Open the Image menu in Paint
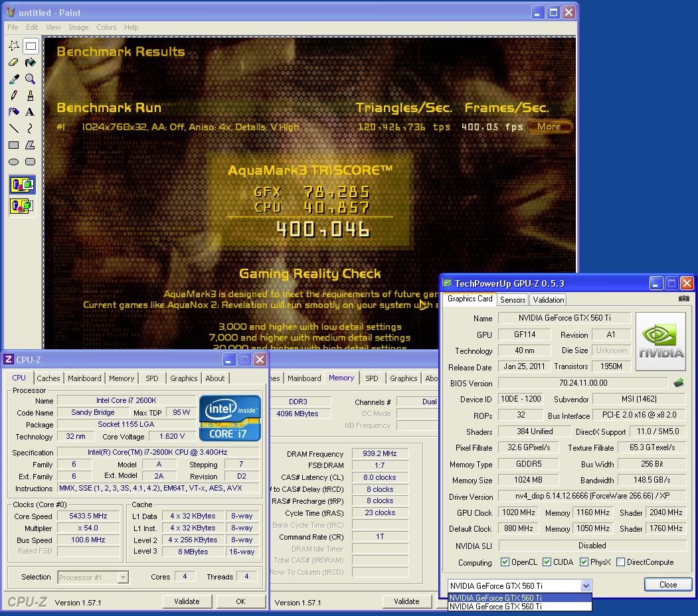Screen dimensions: 698x616 click(78, 27)
